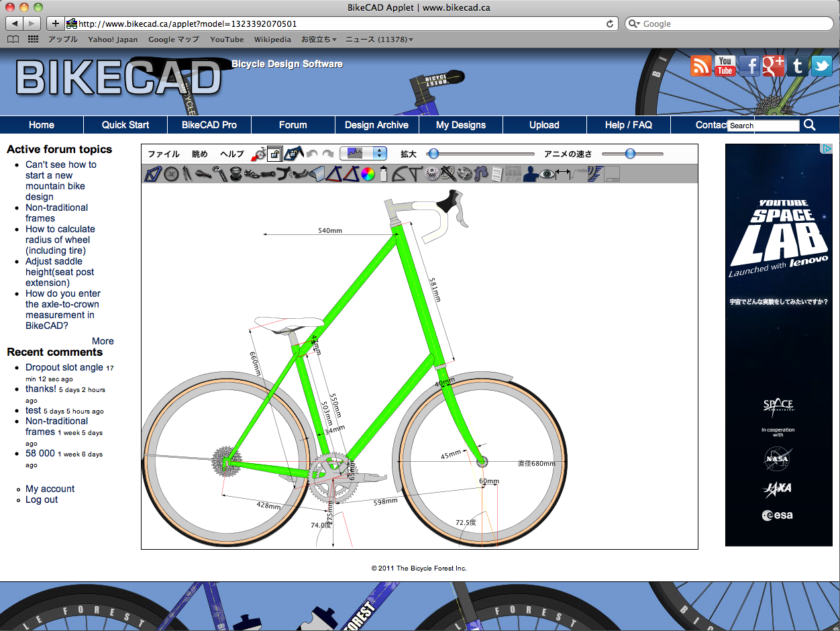The image size is (840, 631).
Task: Click the アニメの速さ speed slider handle
Action: tap(630, 154)
